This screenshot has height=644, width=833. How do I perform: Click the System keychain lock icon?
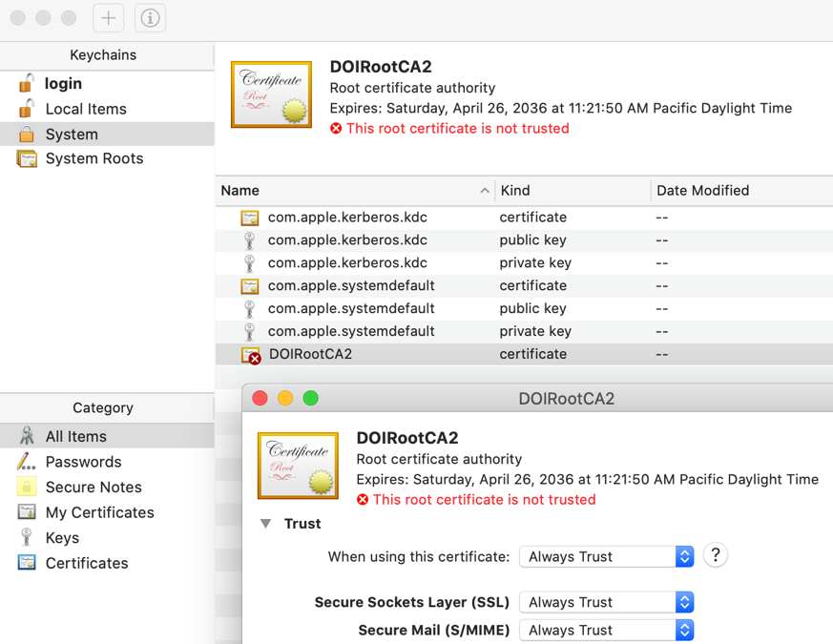(27, 134)
